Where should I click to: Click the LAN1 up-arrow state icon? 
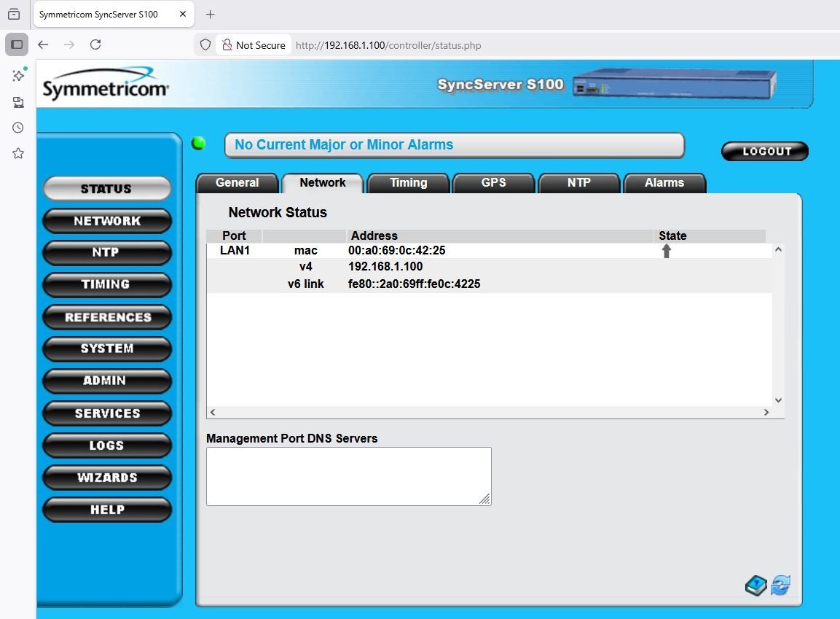pyautogui.click(x=667, y=251)
